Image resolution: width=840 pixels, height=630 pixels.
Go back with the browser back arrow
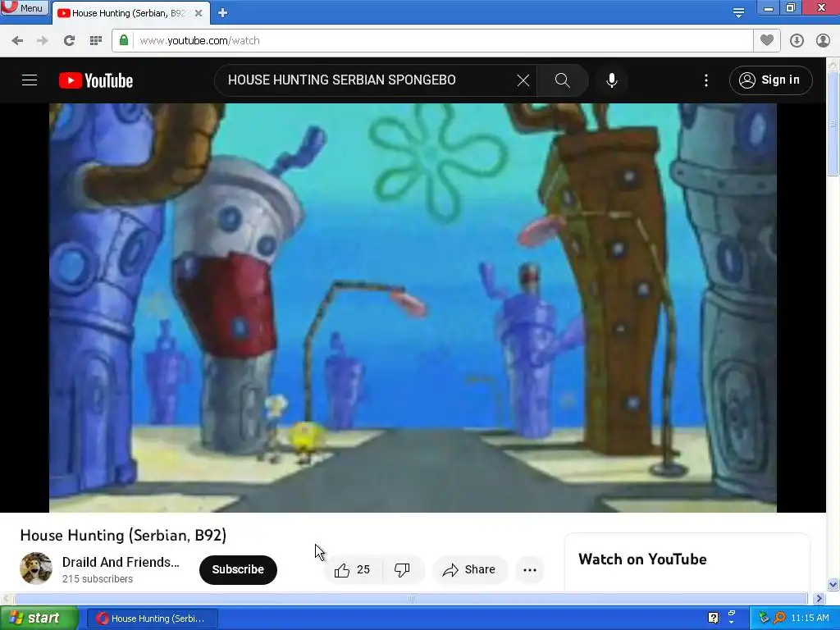[x=17, y=41]
